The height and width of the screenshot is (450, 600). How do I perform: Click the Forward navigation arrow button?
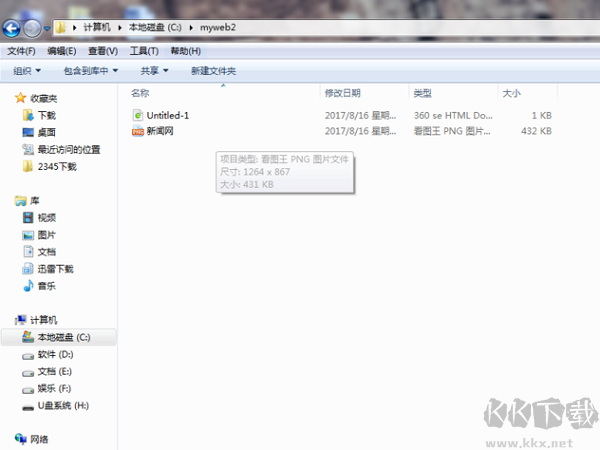[32, 28]
